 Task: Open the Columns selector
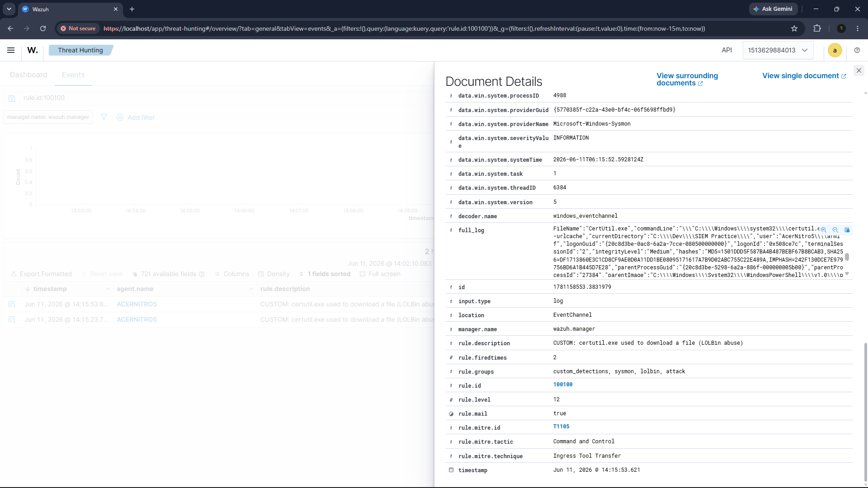pyautogui.click(x=232, y=274)
